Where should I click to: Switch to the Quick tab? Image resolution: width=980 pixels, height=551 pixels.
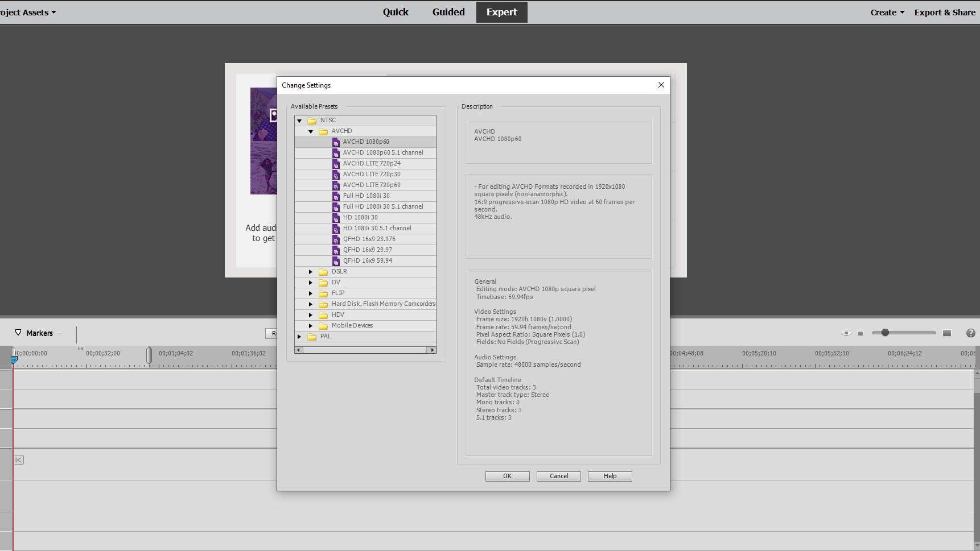pos(396,12)
